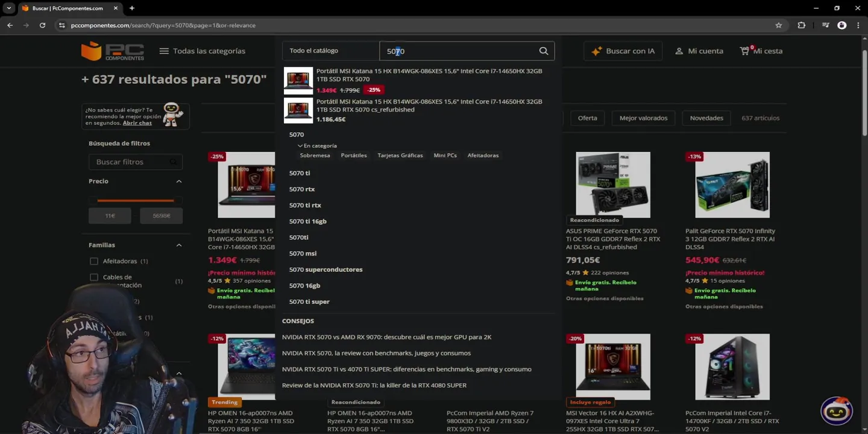Reload the page with the refresh icon
This screenshot has width=868, height=434.
pos(42,25)
